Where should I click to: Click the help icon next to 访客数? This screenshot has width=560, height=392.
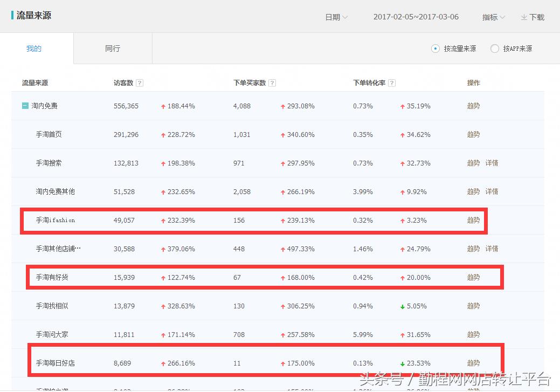tap(140, 83)
